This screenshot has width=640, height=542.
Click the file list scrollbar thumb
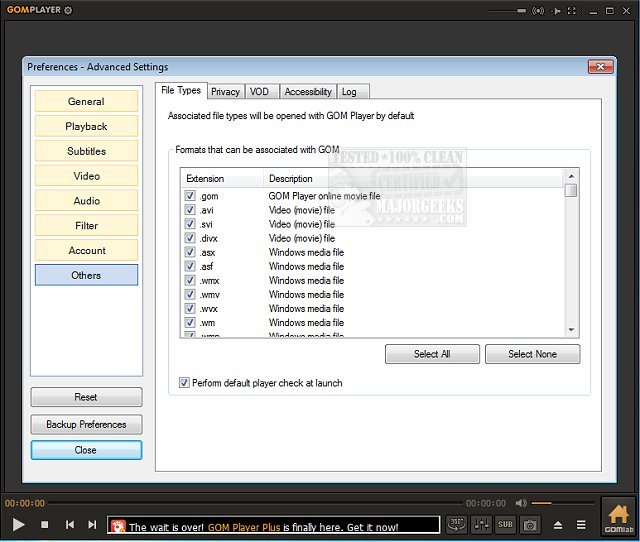(571, 190)
